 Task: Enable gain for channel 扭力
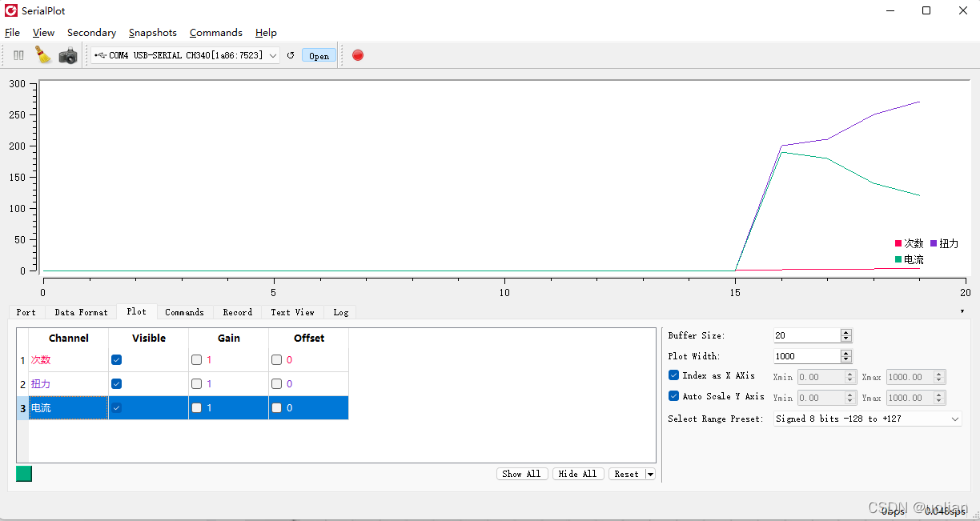pyautogui.click(x=197, y=384)
